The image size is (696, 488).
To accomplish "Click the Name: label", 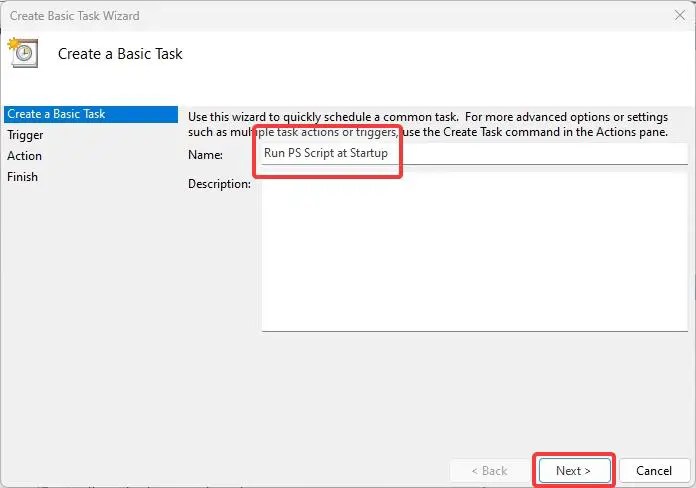I will point(206,155).
